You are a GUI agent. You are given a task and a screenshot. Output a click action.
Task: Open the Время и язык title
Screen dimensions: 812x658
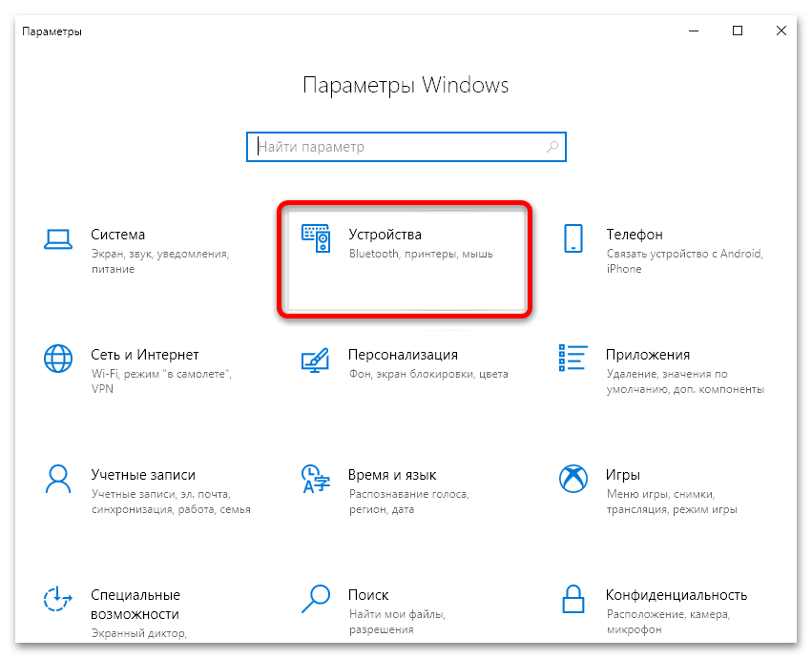(392, 475)
